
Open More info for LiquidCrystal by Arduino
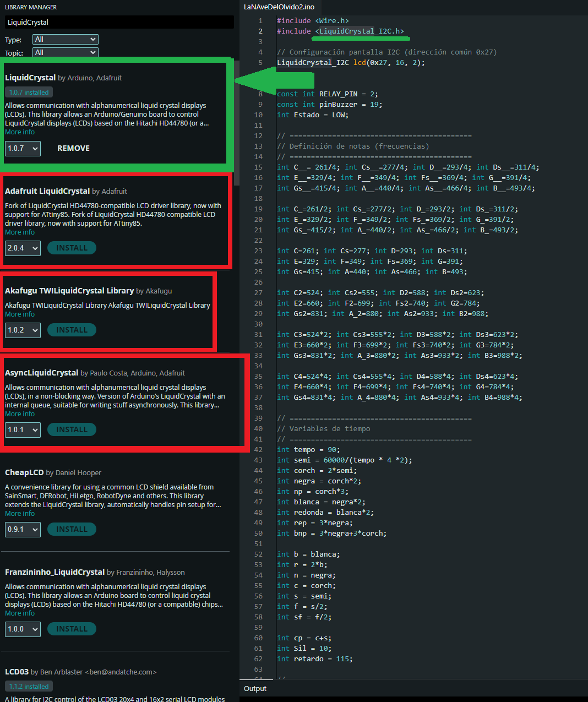[x=20, y=132]
